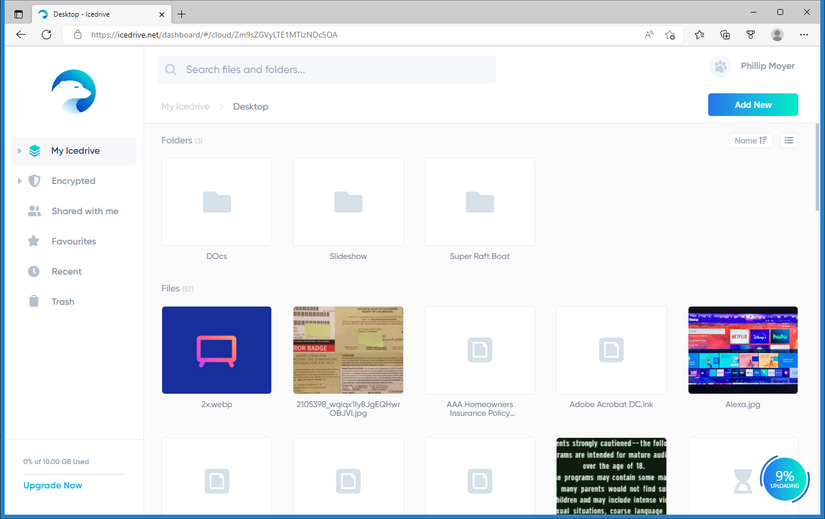Click the 'Folders' section heading

[x=176, y=140]
